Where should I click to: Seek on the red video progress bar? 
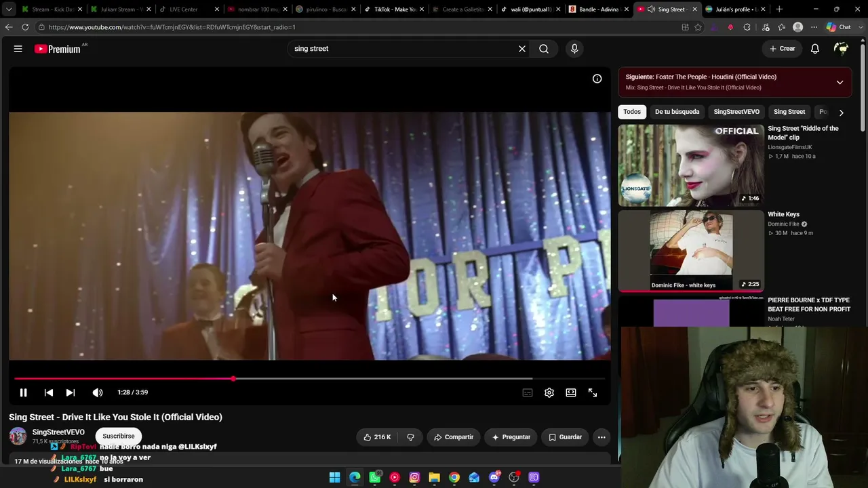pos(309,379)
